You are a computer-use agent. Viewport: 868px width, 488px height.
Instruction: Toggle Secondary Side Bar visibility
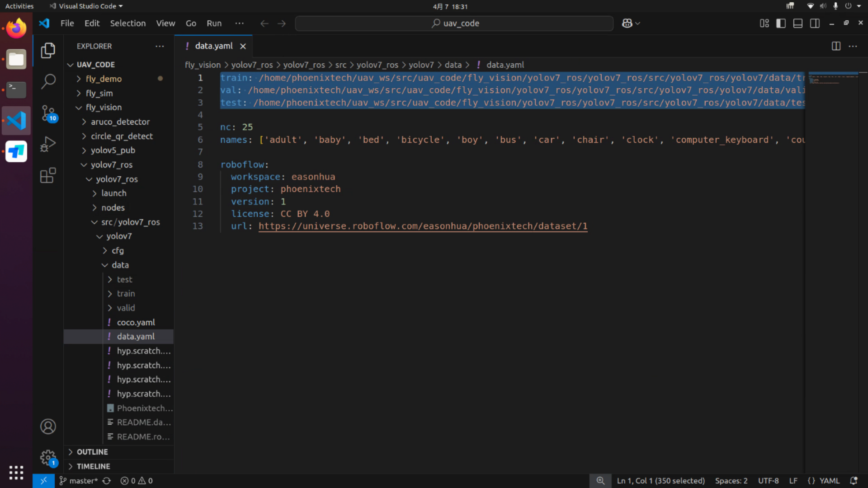815,23
